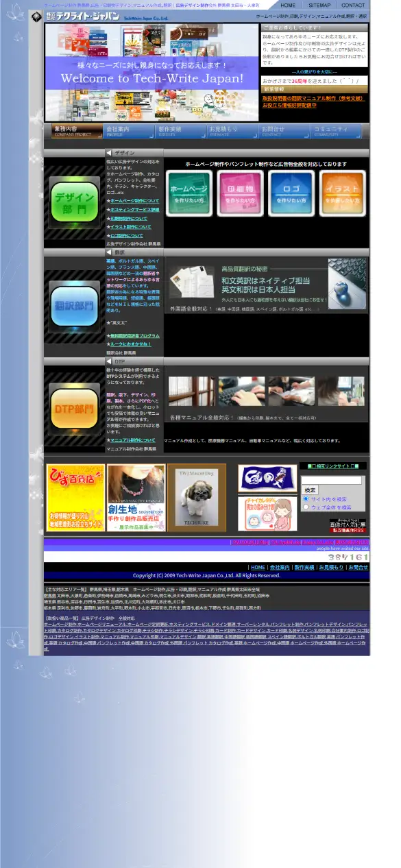Open the blue fish-pattern banner

coord(267,479)
